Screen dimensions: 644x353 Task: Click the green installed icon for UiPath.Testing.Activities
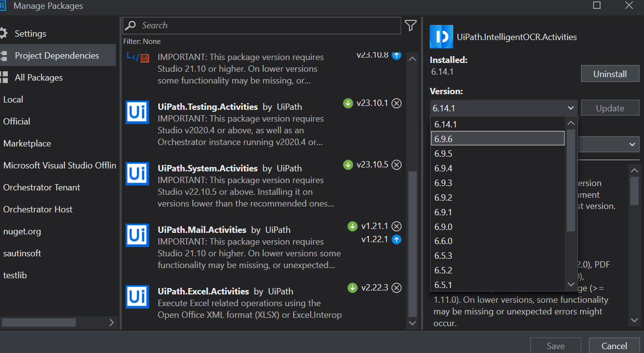[348, 103]
